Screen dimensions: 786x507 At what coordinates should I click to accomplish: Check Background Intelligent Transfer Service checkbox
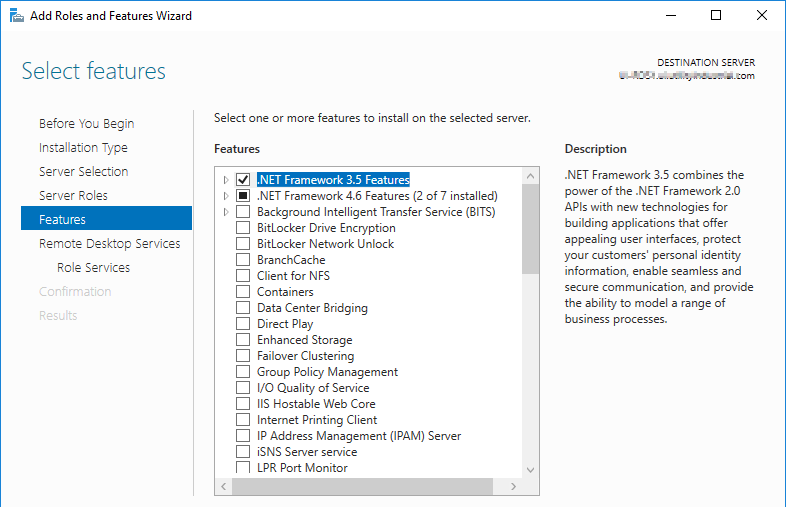coord(243,212)
